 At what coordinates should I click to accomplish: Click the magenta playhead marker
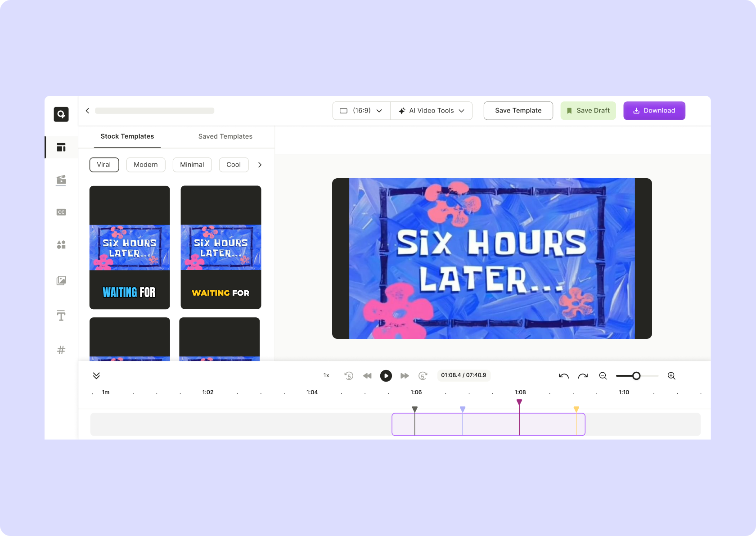[x=519, y=402]
